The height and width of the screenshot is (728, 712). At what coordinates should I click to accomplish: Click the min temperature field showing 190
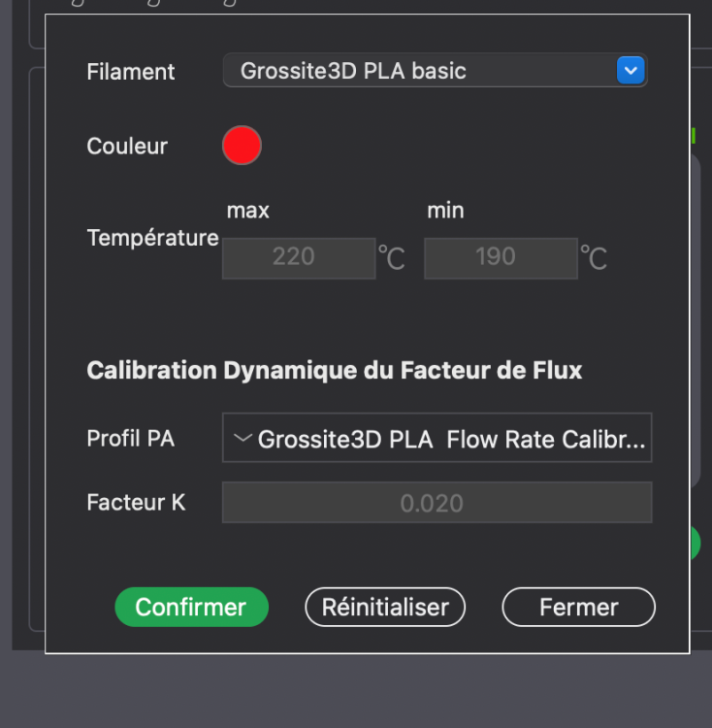click(x=501, y=257)
